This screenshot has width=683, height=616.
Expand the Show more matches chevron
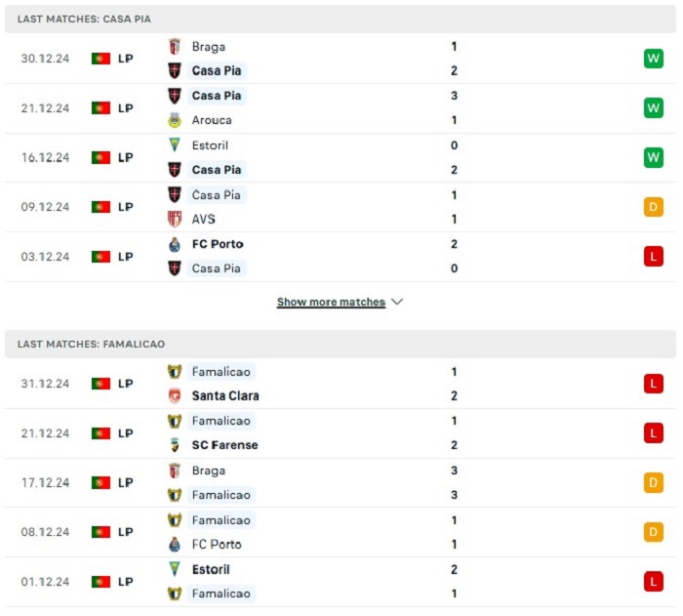[397, 302]
